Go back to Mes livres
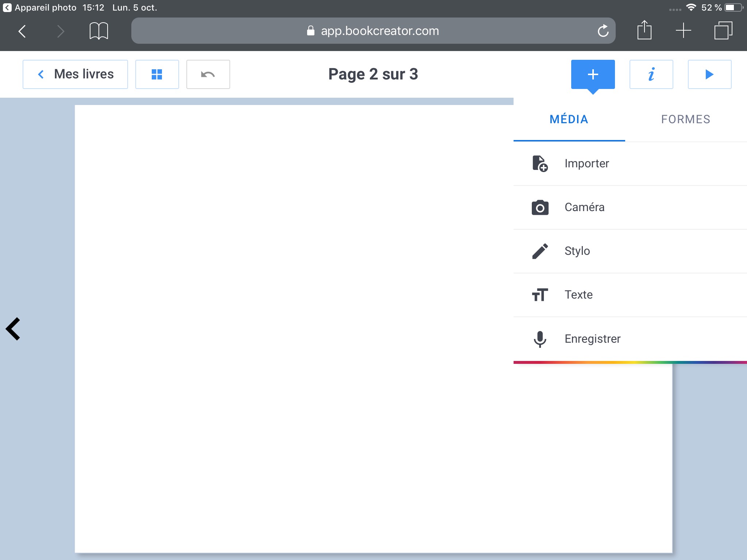The image size is (747, 560). click(x=76, y=74)
